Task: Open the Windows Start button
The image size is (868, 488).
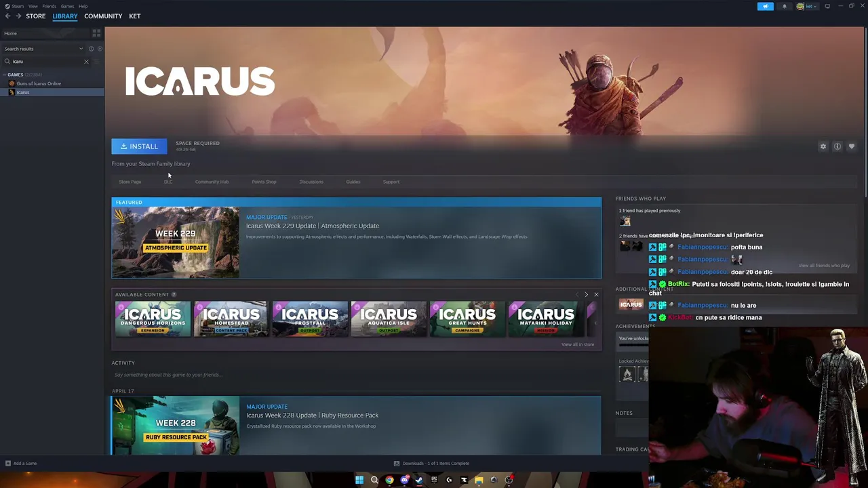Action: coord(359,480)
